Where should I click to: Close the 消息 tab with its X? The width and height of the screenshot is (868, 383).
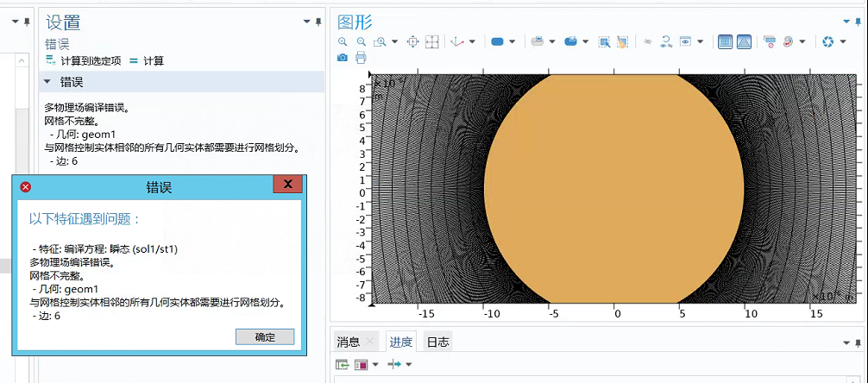coord(370,342)
